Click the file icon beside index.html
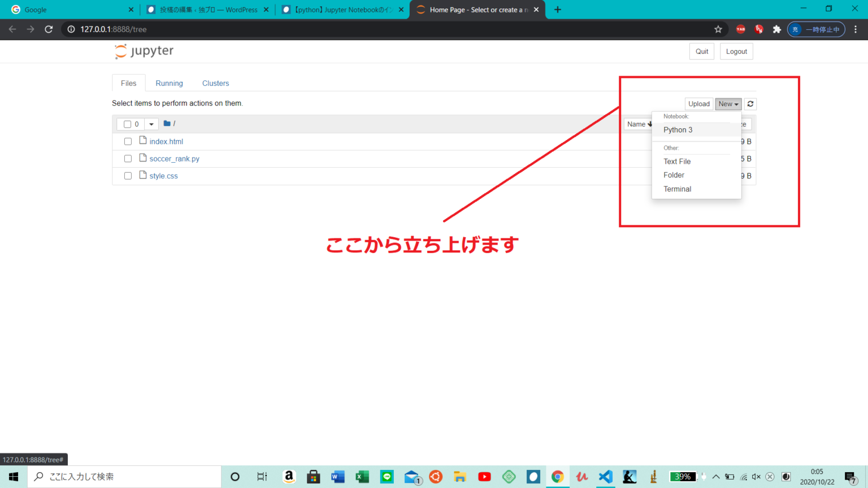The image size is (868, 488). pos(142,141)
